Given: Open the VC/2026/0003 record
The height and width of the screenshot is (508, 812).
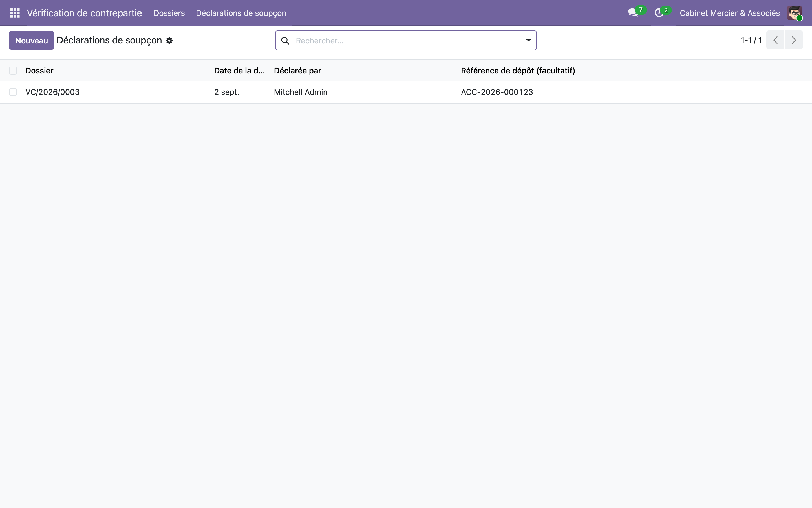Looking at the screenshot, I should pos(52,92).
